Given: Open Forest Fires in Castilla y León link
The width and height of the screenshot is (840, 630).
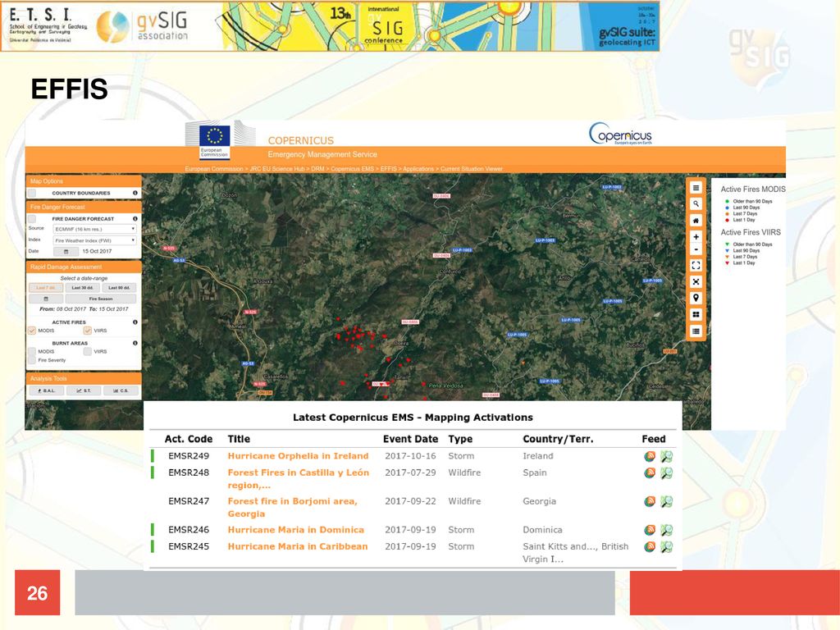Looking at the screenshot, I should pos(299,478).
